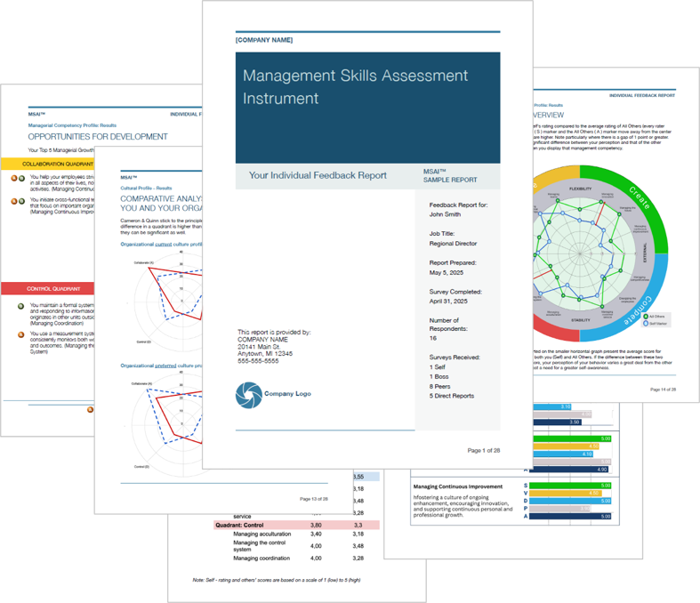This screenshot has height=603, width=700.
Task: Click the blue Company Logo aperture icon
Action: 248,395
